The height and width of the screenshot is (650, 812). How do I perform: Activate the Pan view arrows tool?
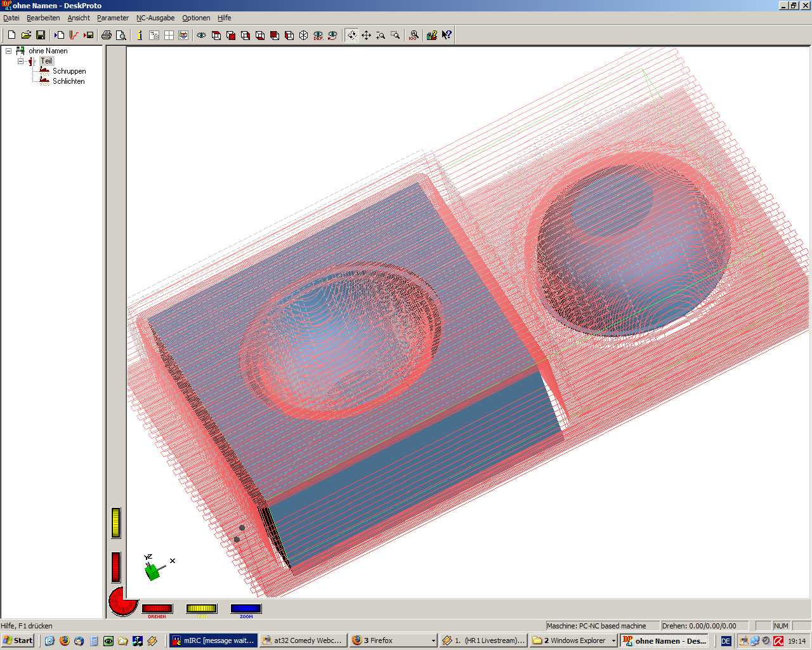pos(366,36)
